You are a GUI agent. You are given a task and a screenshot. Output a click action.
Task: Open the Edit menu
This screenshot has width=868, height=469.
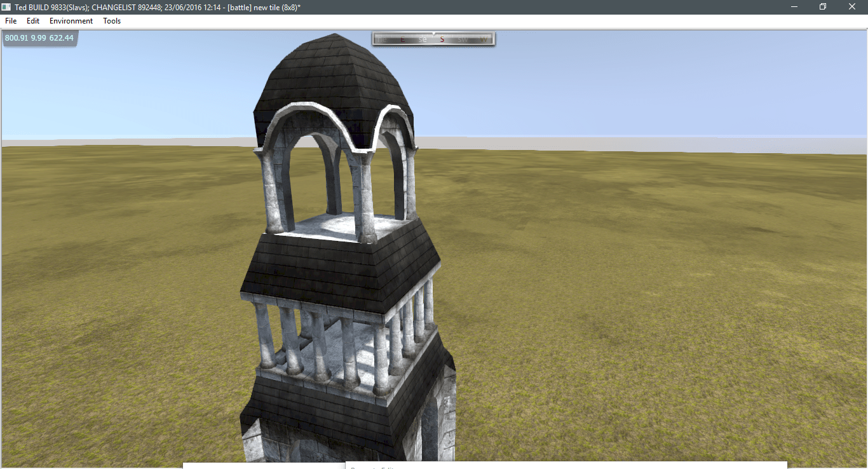33,21
